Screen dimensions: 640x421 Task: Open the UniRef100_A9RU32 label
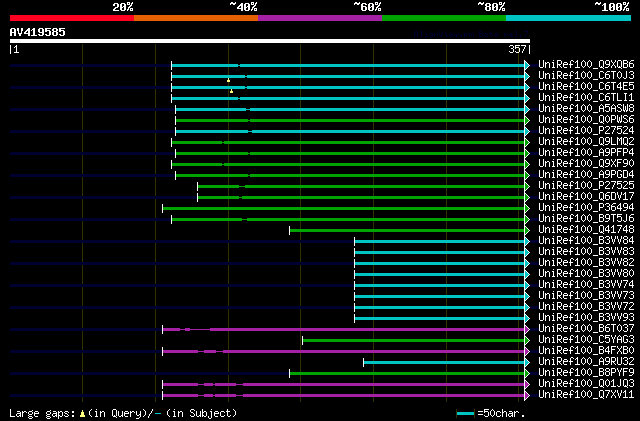(x=586, y=362)
